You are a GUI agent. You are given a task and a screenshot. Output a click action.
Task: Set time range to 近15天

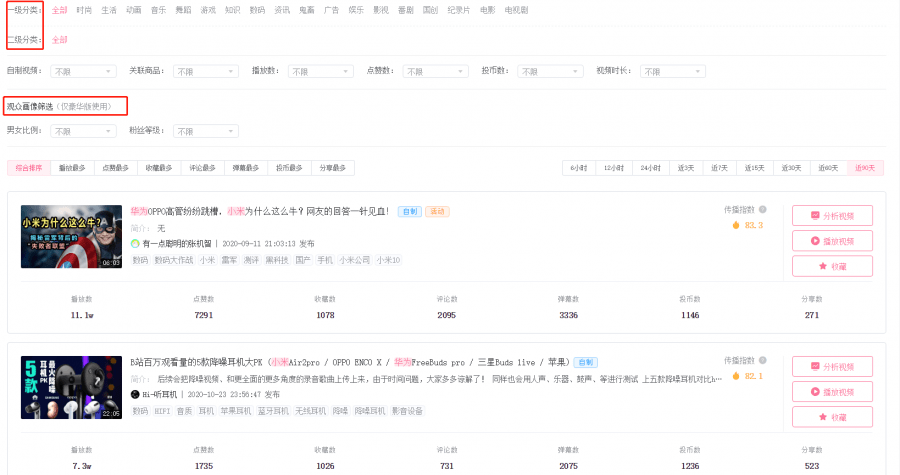click(x=754, y=168)
